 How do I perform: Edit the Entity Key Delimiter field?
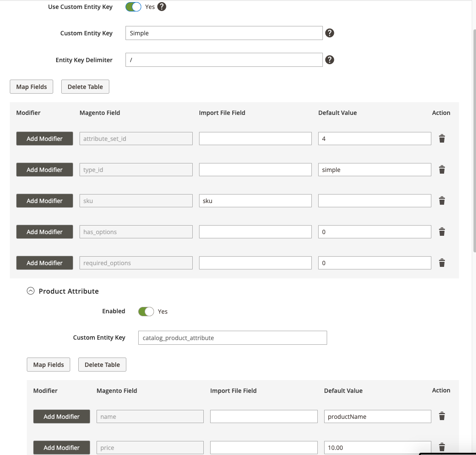[x=224, y=60]
